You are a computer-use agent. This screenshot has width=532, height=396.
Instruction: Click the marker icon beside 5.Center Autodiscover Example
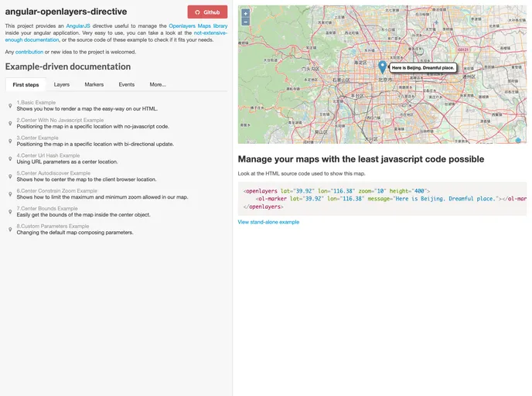(x=10, y=176)
